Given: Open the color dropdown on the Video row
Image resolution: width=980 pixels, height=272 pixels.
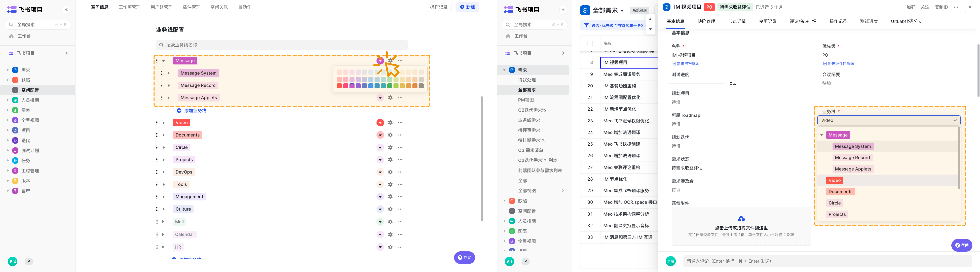Looking at the screenshot, I should pyautogui.click(x=380, y=123).
